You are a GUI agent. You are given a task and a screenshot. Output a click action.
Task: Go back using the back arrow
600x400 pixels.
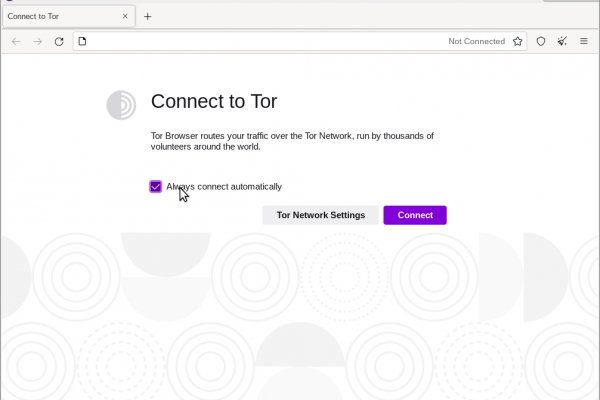[16, 41]
